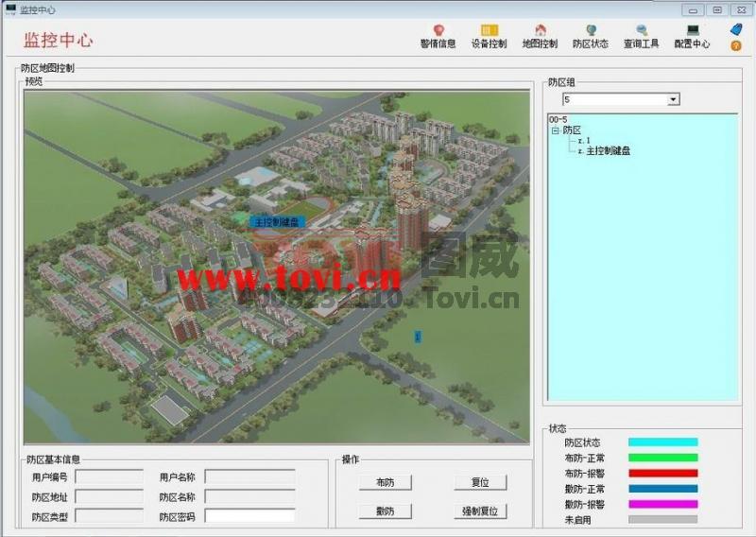
Task: Click the orange help question mark icon
Action: pos(736,45)
